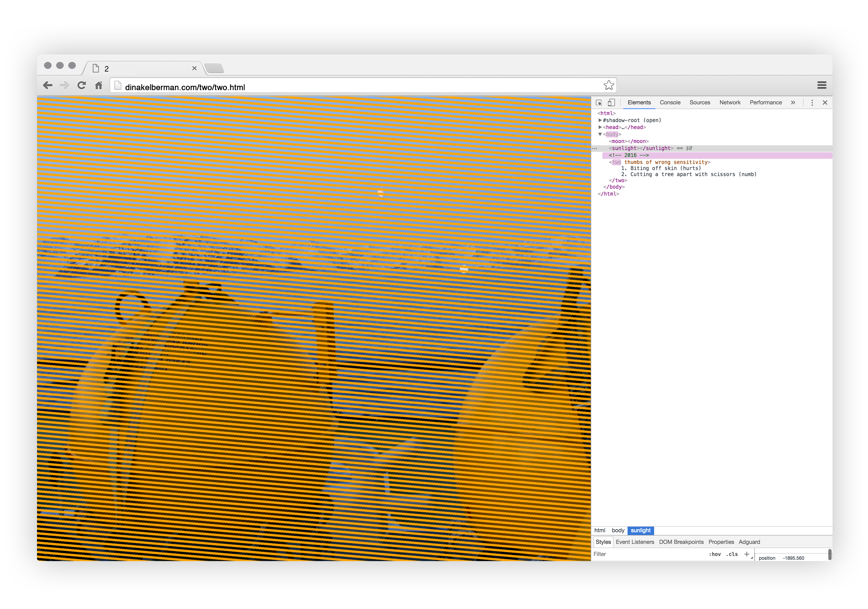Toggle the device toolbar icon
Image resolution: width=868 pixels, height=609 pixels.
[611, 103]
